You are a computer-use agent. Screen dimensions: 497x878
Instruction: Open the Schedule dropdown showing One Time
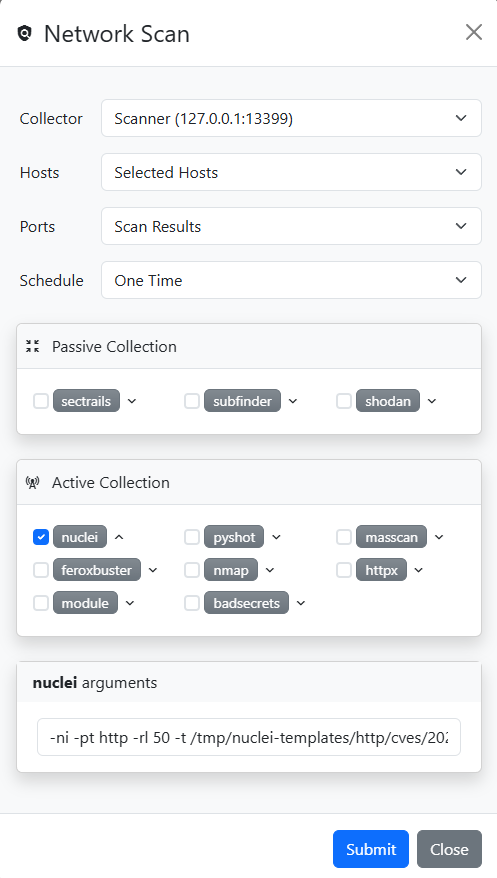pyautogui.click(x=291, y=280)
